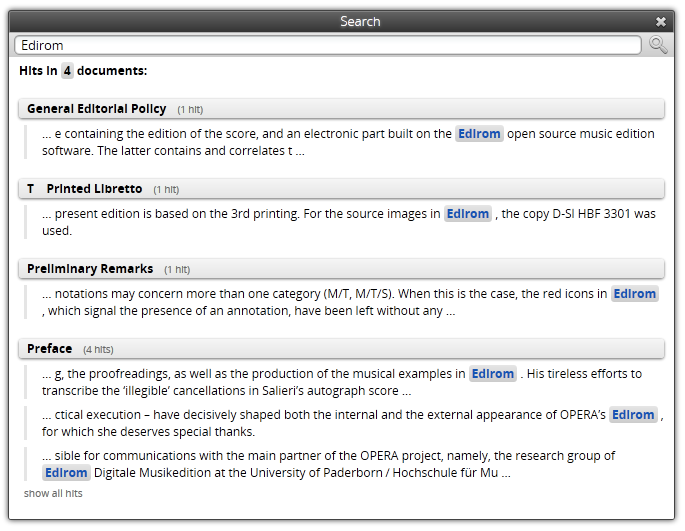Click the Edirom search input field
This screenshot has width=685, height=531.
(328, 45)
